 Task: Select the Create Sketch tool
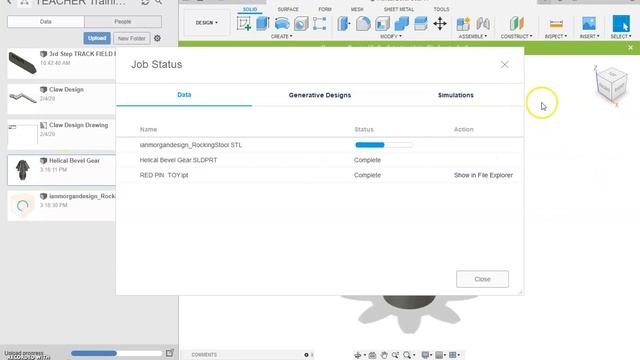point(244,24)
